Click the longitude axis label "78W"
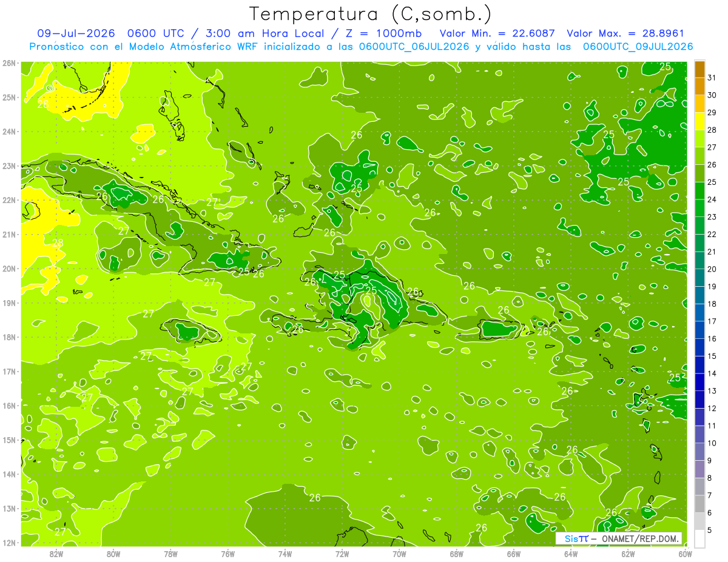 click(x=170, y=554)
